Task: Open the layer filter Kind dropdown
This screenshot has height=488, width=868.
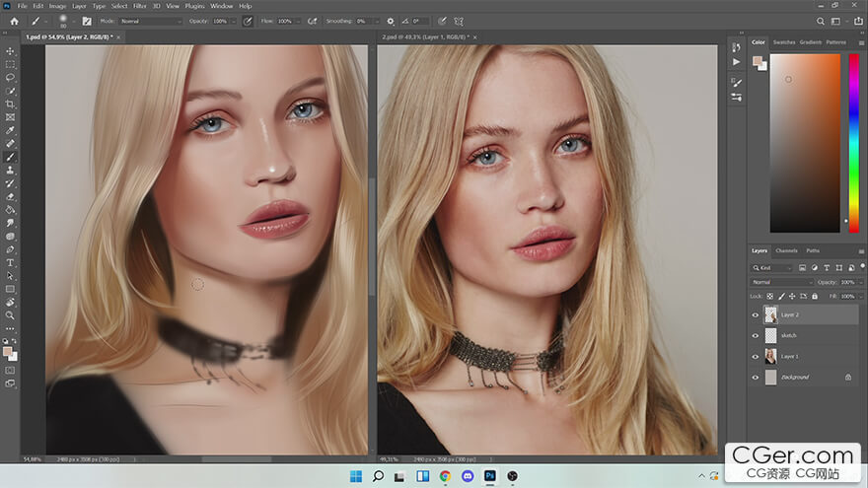Action: 772,268
